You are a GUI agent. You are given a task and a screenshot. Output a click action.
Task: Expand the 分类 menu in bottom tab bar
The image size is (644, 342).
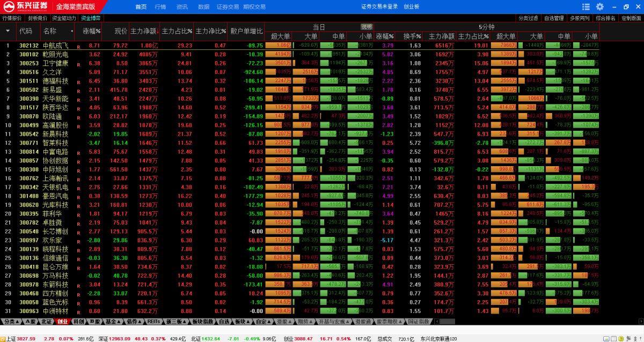pyautogui.click(x=10, y=322)
